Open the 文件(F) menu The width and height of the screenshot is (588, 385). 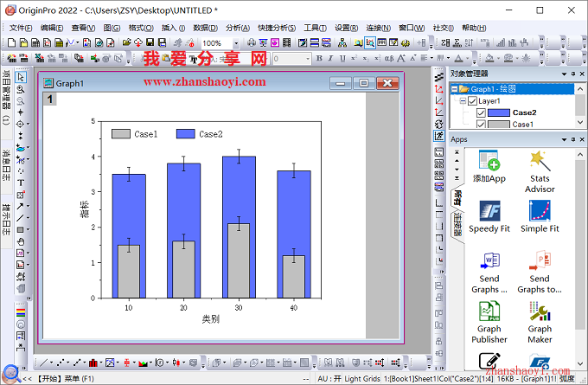(x=21, y=29)
